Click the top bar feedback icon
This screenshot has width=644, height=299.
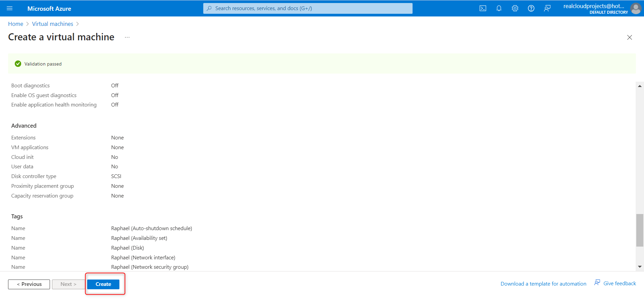[547, 8]
